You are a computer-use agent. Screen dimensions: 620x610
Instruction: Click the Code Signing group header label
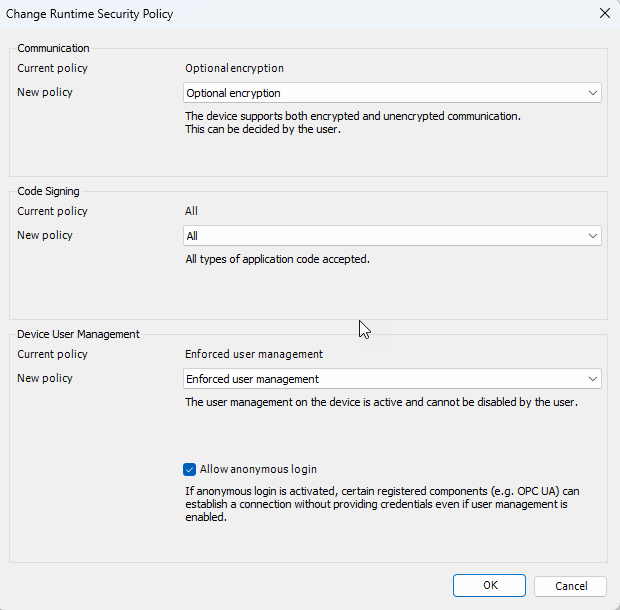click(x=49, y=191)
